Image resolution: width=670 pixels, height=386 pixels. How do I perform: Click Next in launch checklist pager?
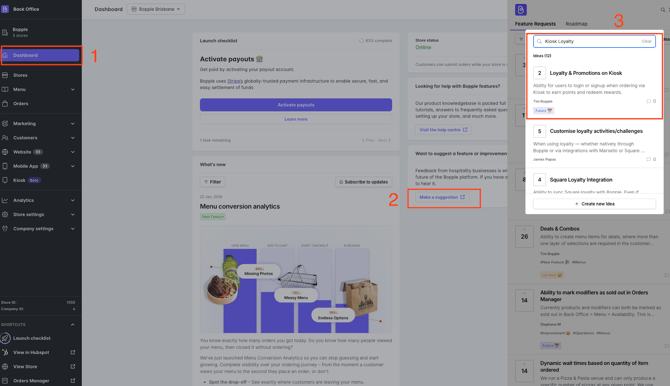(384, 140)
